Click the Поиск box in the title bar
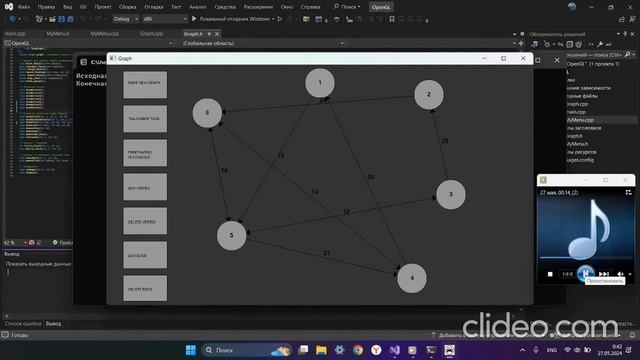 [347, 7]
